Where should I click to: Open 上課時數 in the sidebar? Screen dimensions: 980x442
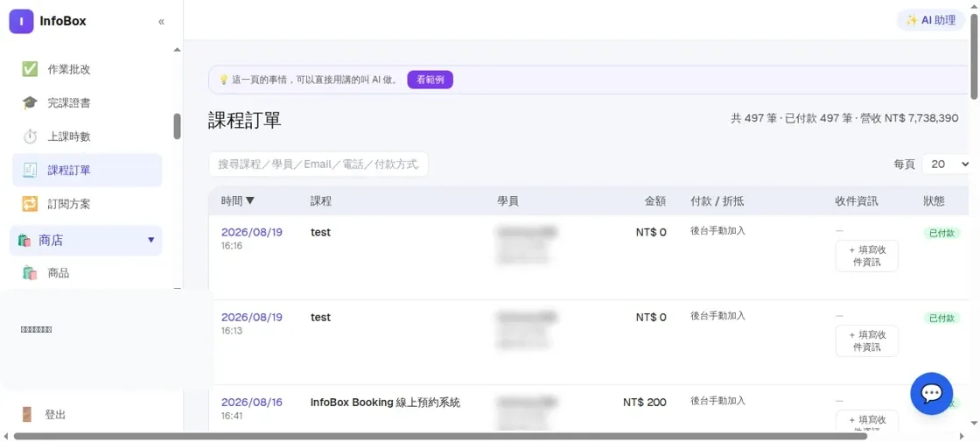point(87,137)
